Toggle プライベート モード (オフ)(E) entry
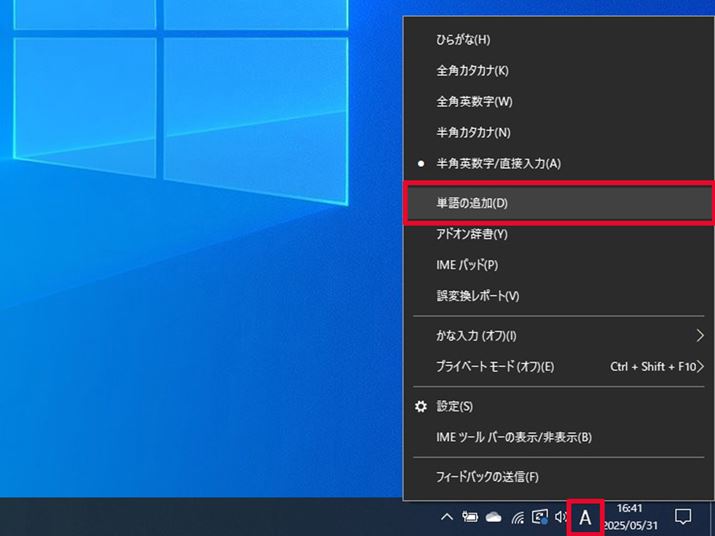Screen dimensions: 715x536 click(495, 366)
